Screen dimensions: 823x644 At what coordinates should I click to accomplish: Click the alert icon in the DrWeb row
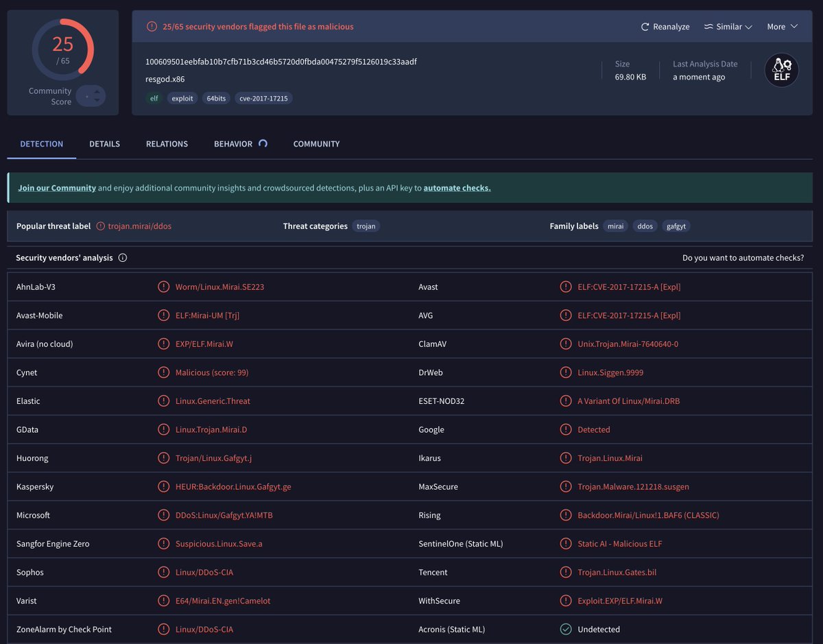566,372
